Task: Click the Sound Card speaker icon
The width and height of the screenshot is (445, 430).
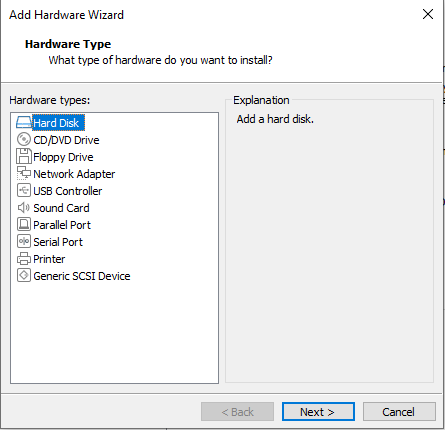Action: [24, 207]
